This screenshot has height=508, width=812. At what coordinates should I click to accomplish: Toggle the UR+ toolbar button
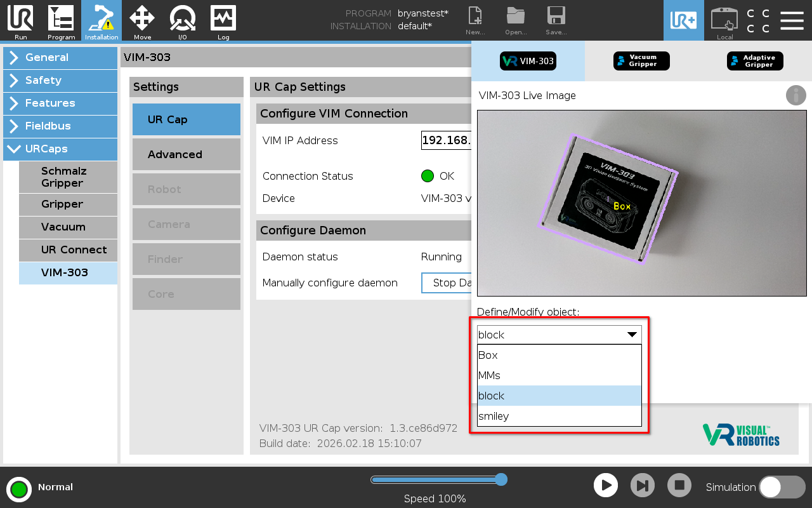point(684,20)
